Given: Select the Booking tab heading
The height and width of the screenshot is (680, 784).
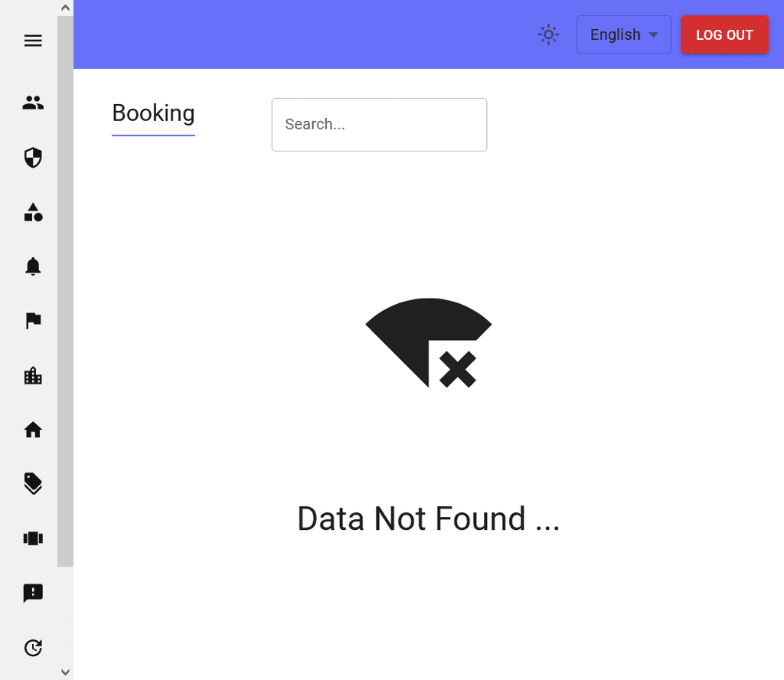Looking at the screenshot, I should pos(153,114).
